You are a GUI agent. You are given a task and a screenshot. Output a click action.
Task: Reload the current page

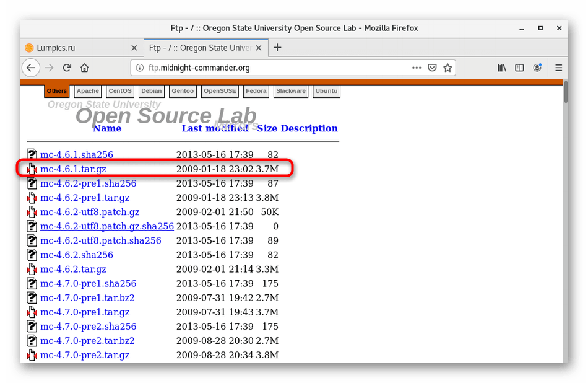point(67,68)
